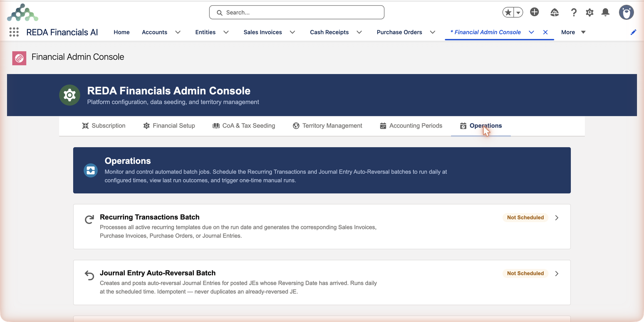644x322 pixels.
Task: Switch to the Financial Setup tab
Action: pos(169,126)
